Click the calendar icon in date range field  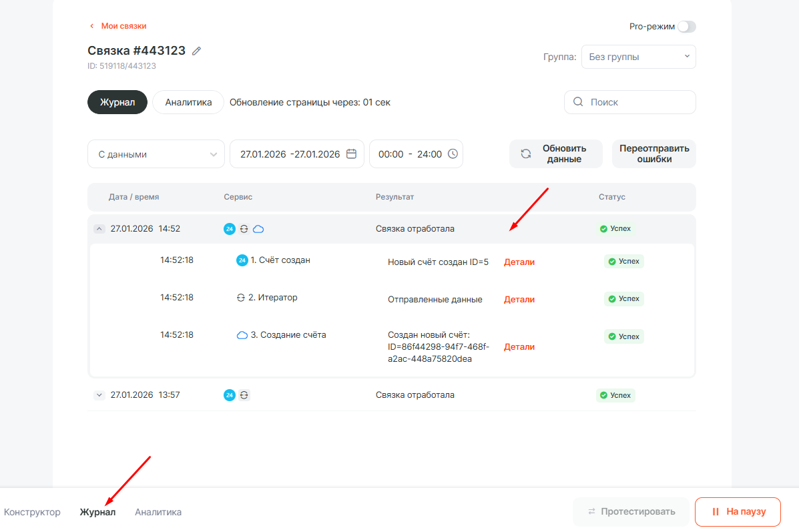351,154
